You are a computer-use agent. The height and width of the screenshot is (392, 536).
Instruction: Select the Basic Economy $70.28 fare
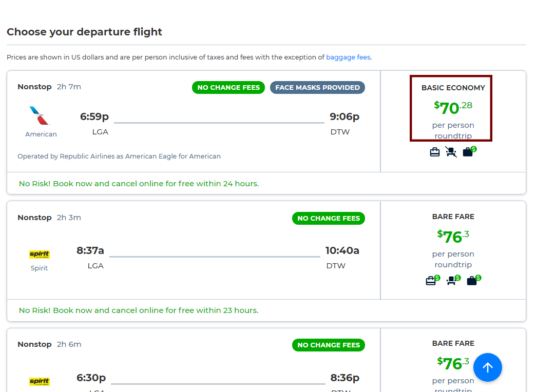(451, 108)
